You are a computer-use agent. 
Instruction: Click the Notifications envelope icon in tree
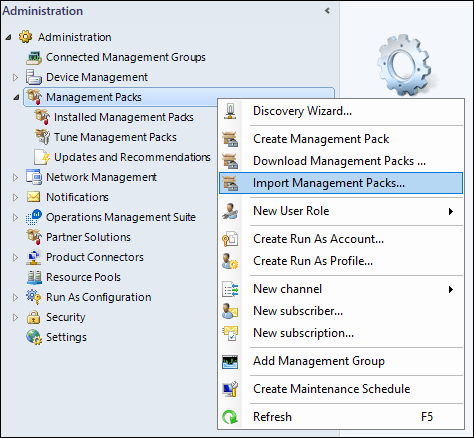coord(33,197)
